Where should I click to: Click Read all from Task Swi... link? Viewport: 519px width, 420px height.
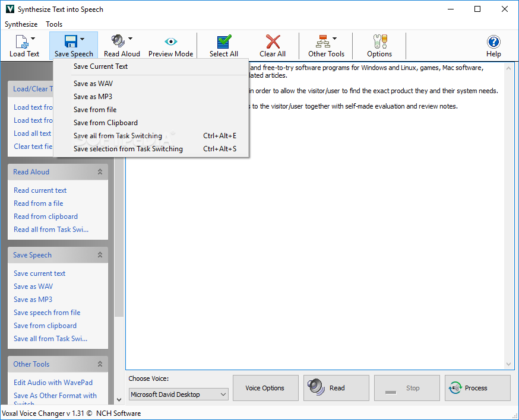click(51, 230)
